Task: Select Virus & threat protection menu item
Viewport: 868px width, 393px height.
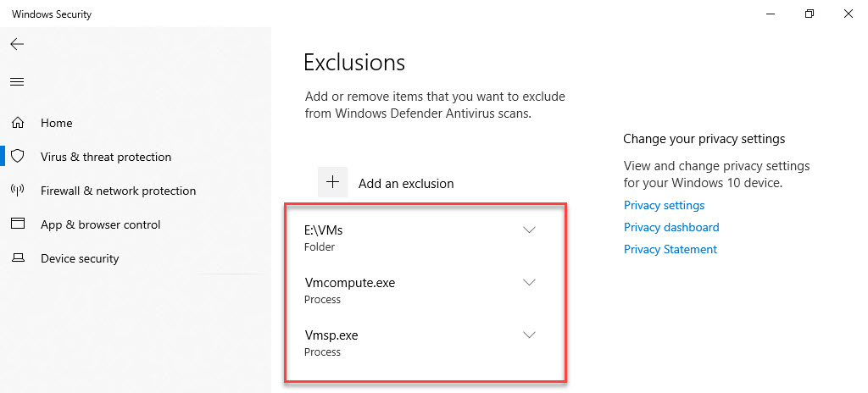Action: point(106,157)
